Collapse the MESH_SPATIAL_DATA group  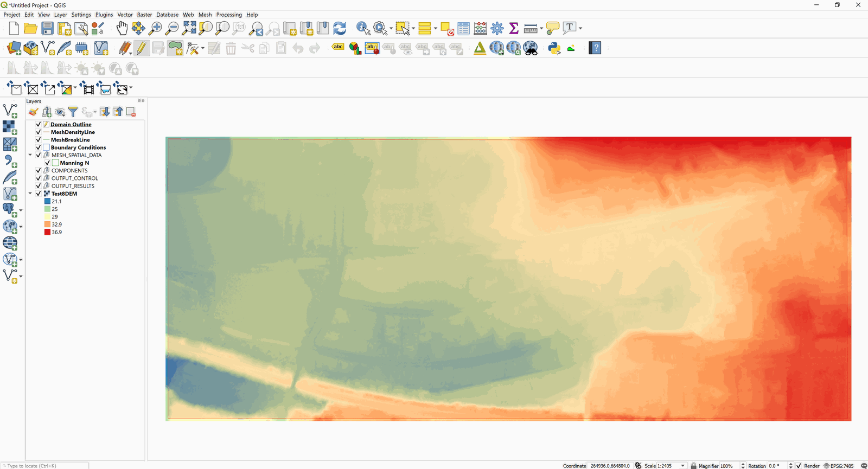(30, 155)
